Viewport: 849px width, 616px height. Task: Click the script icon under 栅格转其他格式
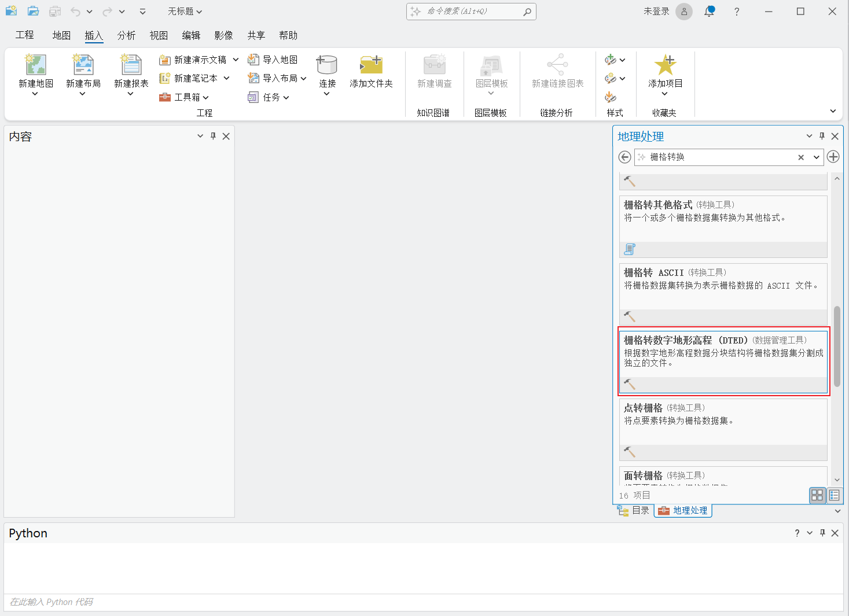click(x=630, y=249)
